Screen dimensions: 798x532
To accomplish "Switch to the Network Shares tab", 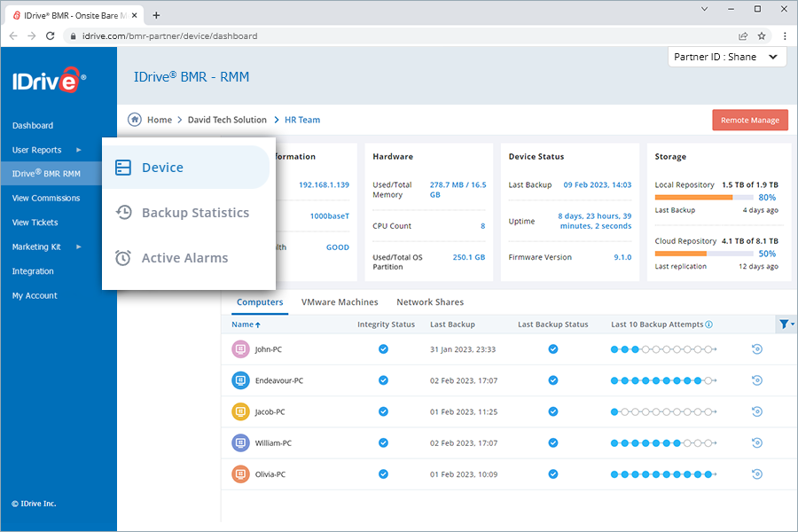I will point(430,301).
